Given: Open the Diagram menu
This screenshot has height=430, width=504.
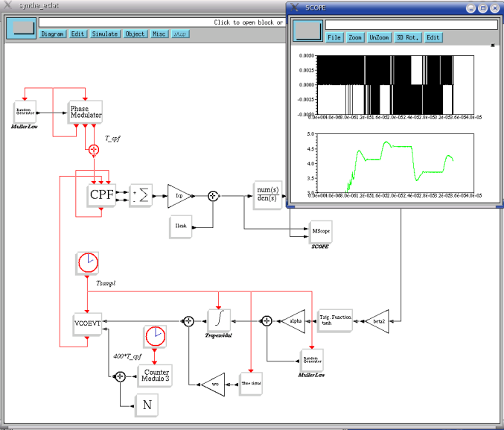Looking at the screenshot, I should [x=52, y=34].
